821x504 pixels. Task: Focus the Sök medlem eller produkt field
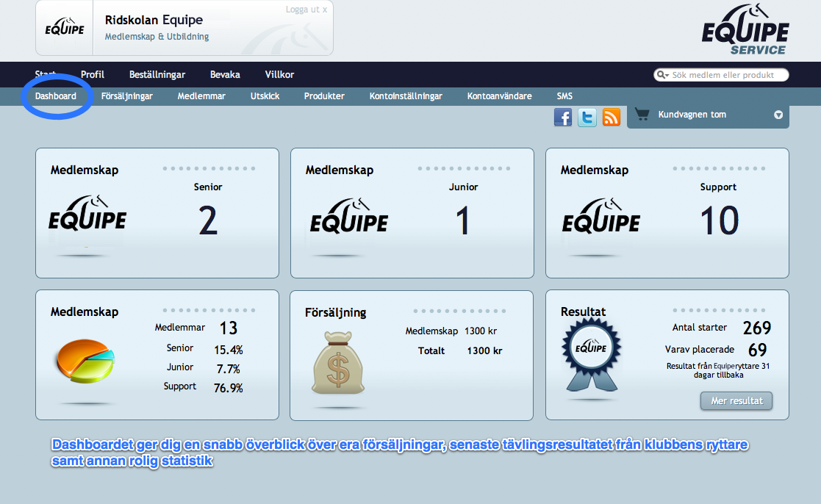(x=722, y=75)
